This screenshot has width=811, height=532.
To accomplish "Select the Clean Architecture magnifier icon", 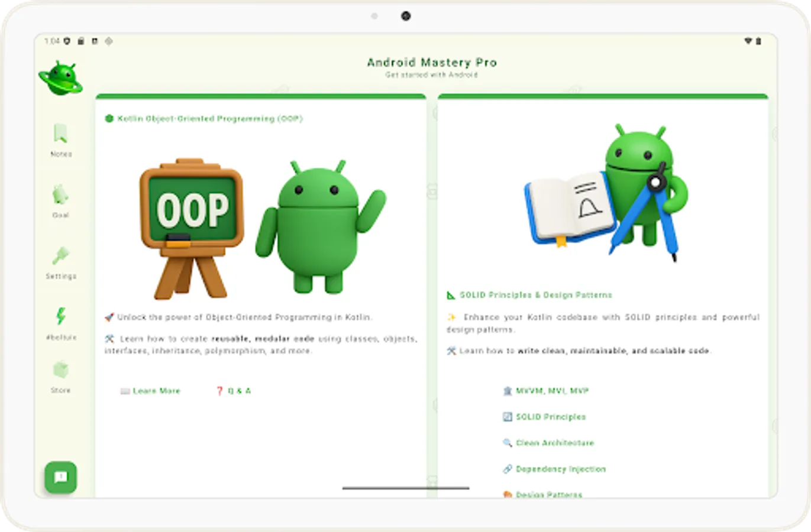I will pos(507,442).
